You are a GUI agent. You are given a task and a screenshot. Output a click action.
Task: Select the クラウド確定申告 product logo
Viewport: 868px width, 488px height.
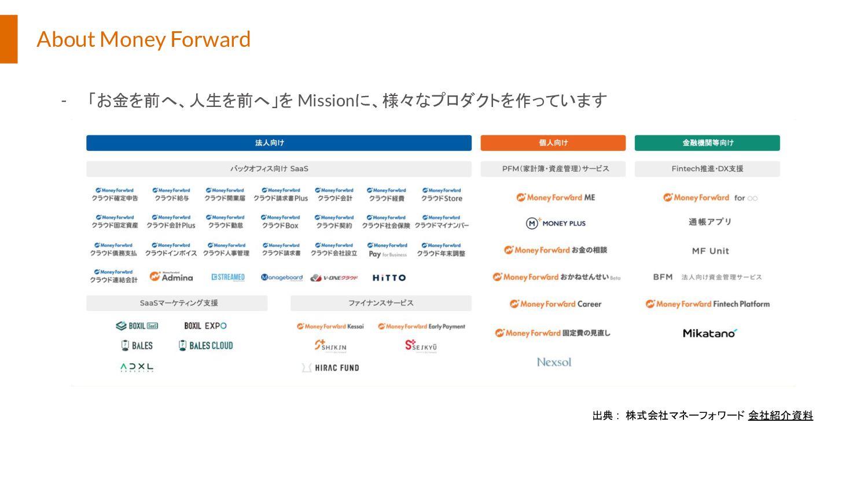pyautogui.click(x=115, y=194)
